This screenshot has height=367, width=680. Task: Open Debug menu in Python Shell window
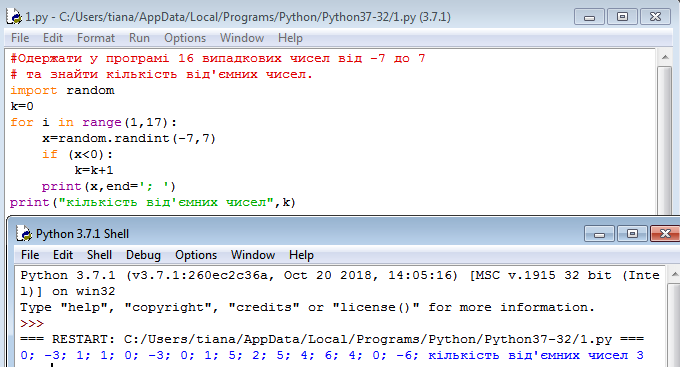(143, 255)
